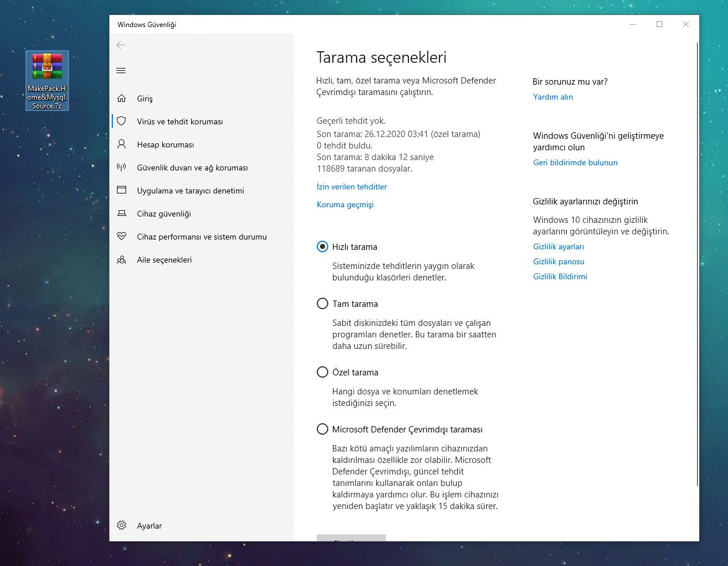The height and width of the screenshot is (566, 728).
Task: Choose the Tam tarama radio option
Action: coord(323,303)
